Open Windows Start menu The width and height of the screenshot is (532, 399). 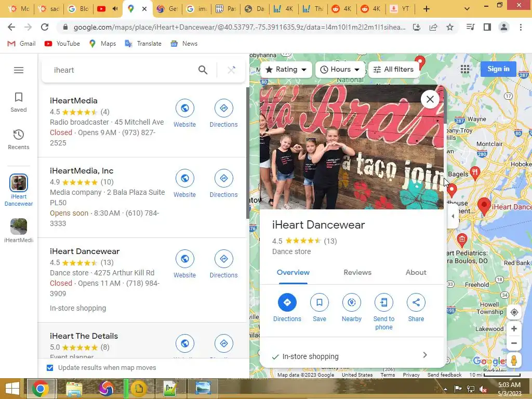[12, 389]
